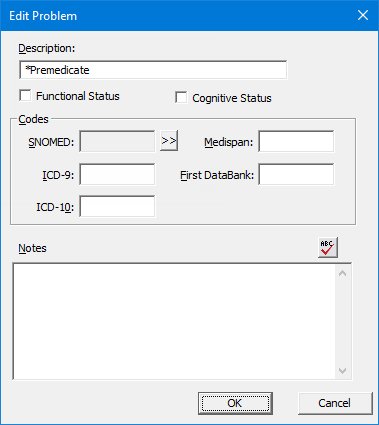Close the Edit Problem dialog

(x=363, y=15)
